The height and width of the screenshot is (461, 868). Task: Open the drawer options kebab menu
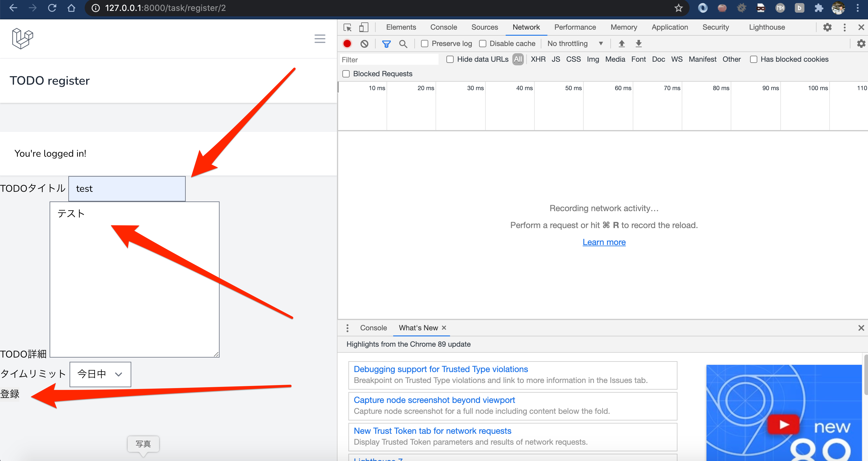point(347,328)
